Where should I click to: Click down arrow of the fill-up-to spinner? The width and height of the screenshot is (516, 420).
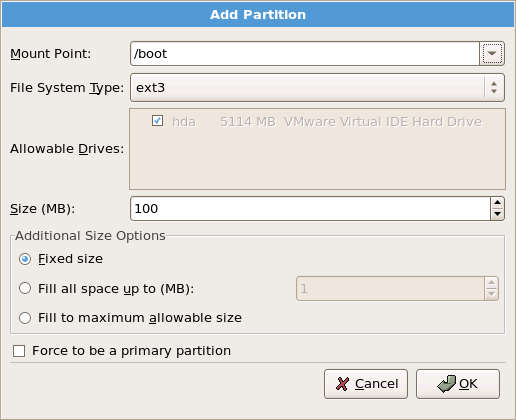(x=492, y=294)
